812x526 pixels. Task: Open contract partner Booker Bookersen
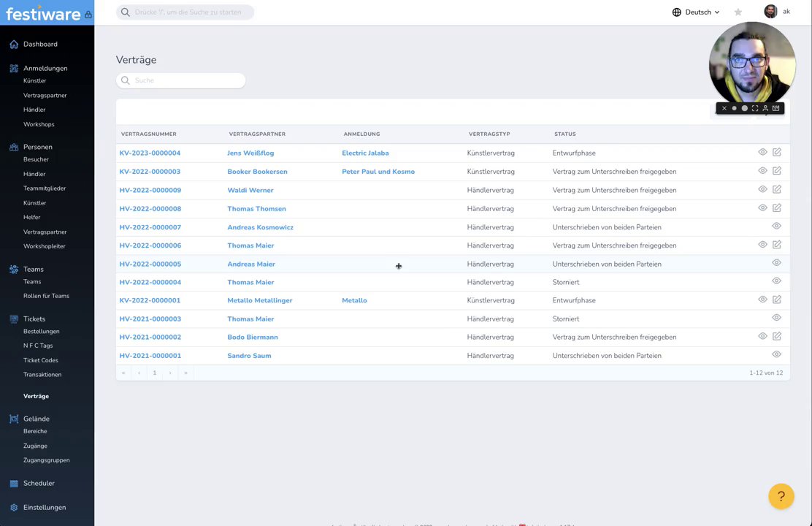click(257, 172)
